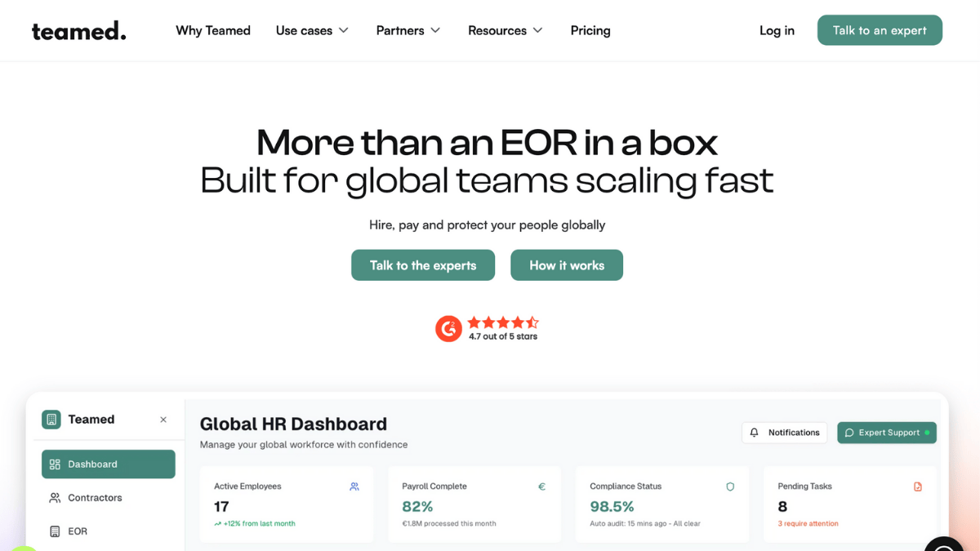
Task: Click the G2 review logo
Action: click(x=448, y=329)
